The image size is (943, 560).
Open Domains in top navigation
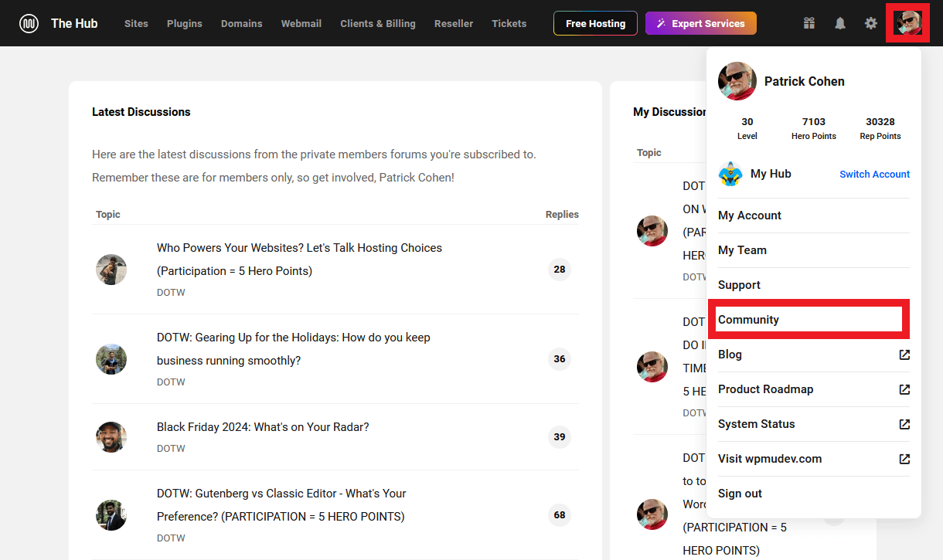point(242,23)
